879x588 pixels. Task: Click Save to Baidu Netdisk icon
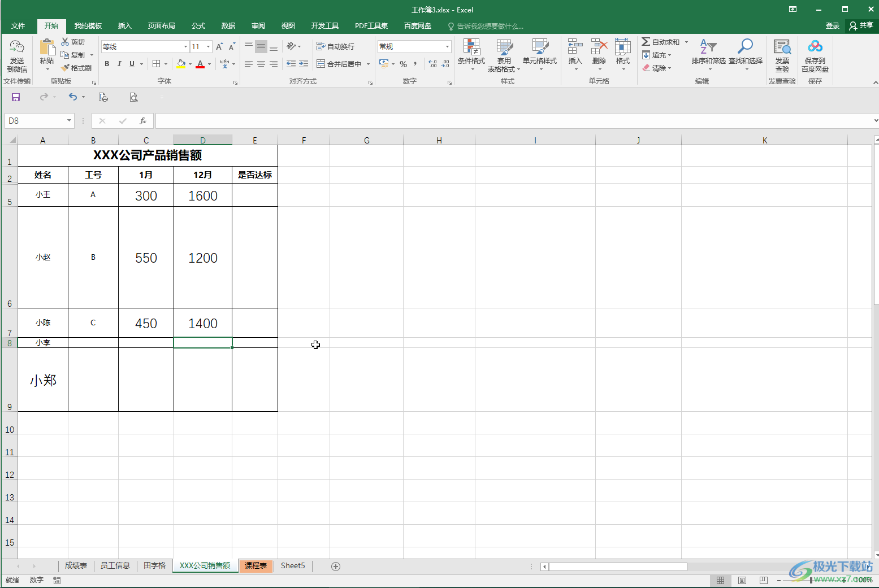(x=815, y=55)
